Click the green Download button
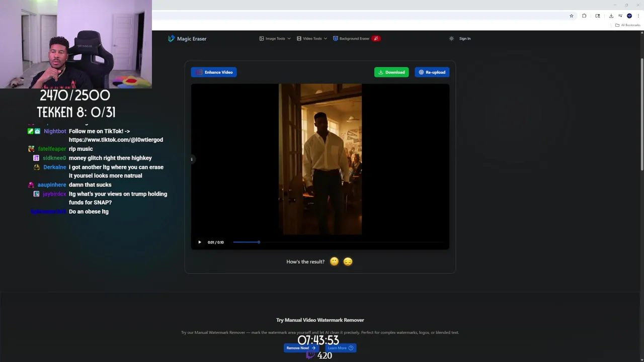This screenshot has height=362, width=644. (391, 72)
